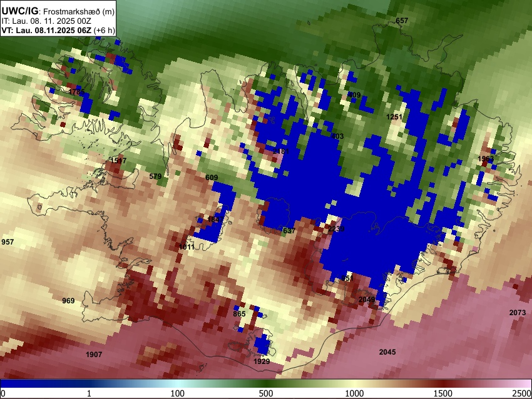The image size is (532, 399).
Task: Click the 1000 tick on color scale
Action: 354,393
